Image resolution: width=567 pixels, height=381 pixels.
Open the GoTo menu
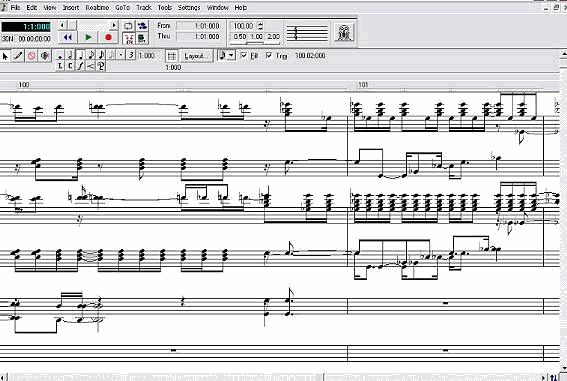123,7
